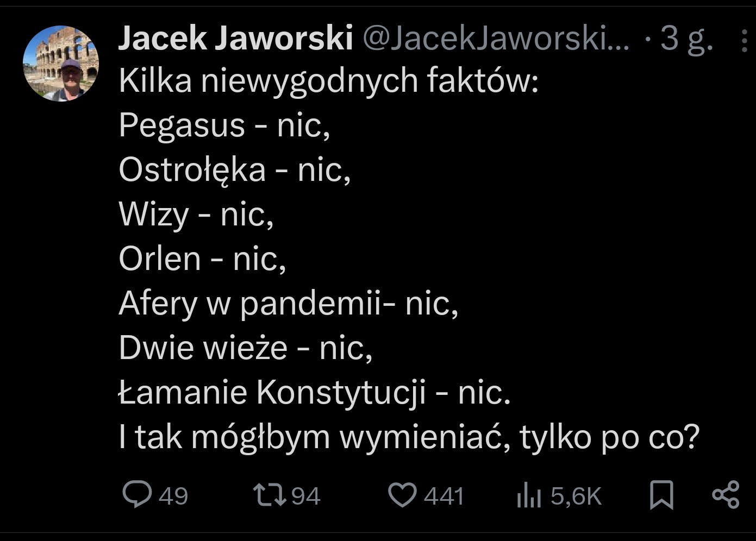Screen dimensions: 756x541
Task: Click the @JacekJaworski handle
Action: 495,38
